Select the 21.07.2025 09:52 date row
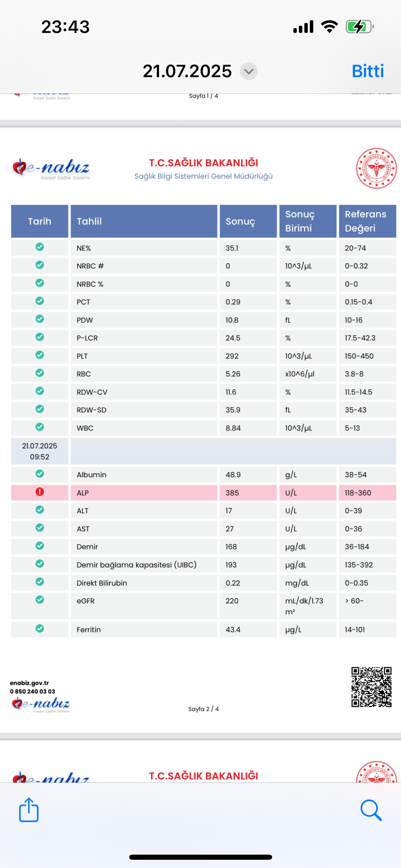This screenshot has width=401, height=868. click(x=204, y=451)
